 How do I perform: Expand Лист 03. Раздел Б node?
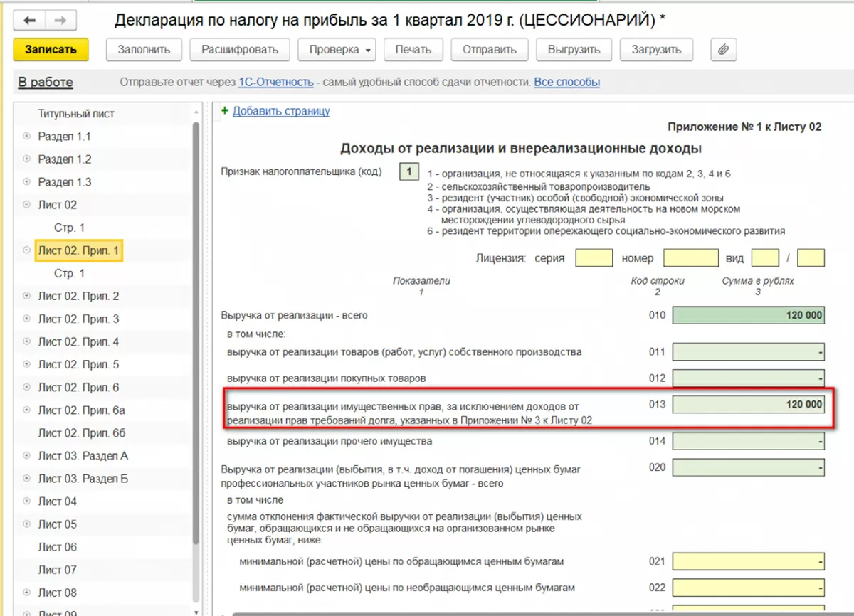point(27,479)
